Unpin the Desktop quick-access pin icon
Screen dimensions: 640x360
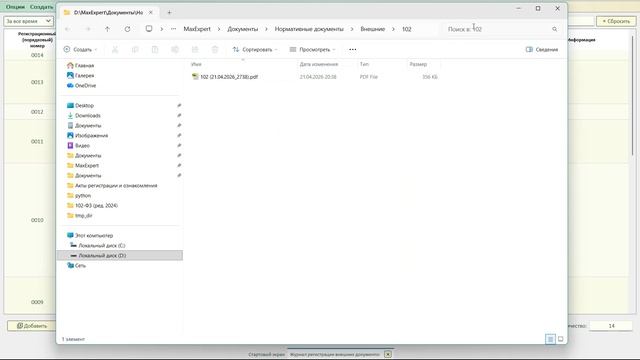179,105
